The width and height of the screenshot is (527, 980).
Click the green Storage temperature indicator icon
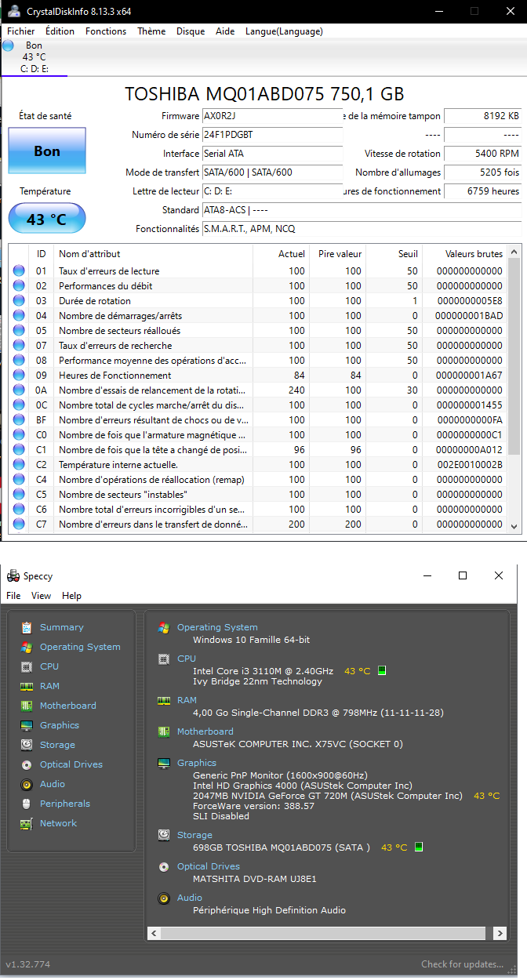click(419, 847)
